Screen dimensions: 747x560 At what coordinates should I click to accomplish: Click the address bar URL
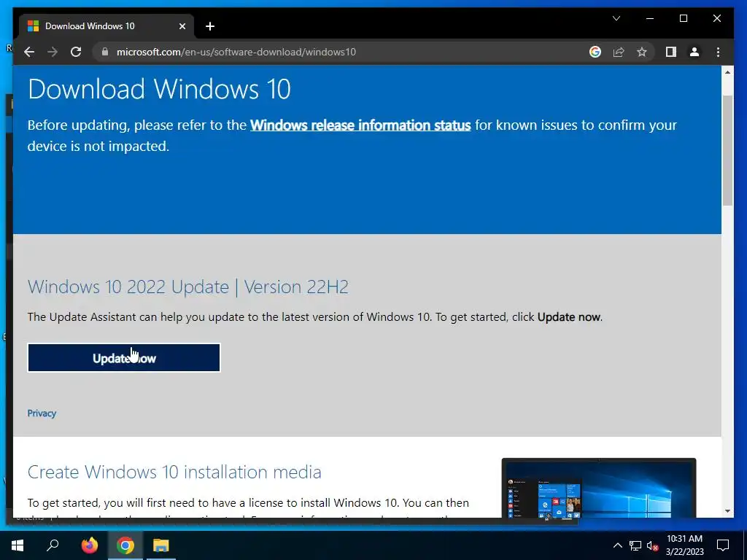(x=236, y=52)
